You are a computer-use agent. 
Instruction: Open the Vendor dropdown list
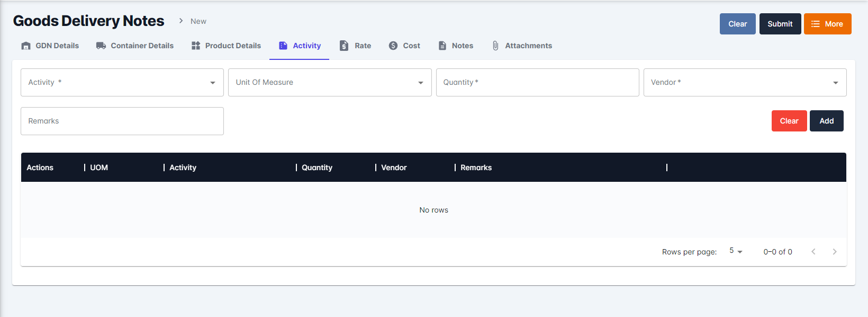(744, 82)
